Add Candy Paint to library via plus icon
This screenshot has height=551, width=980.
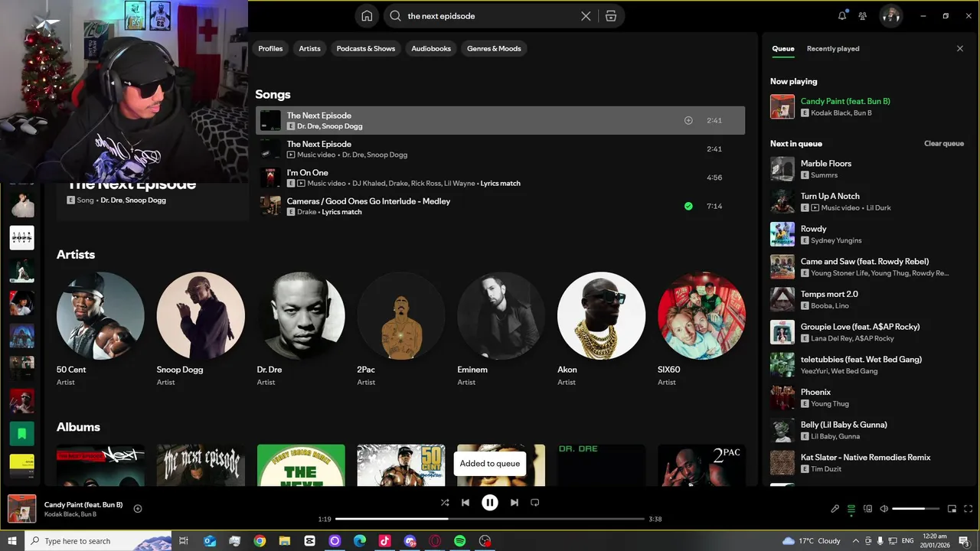tap(138, 509)
